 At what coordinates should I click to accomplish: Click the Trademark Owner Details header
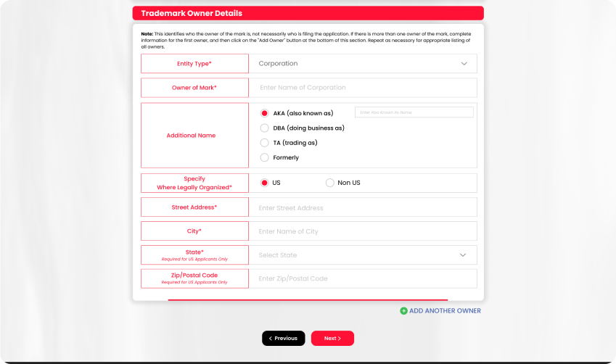pos(308,13)
